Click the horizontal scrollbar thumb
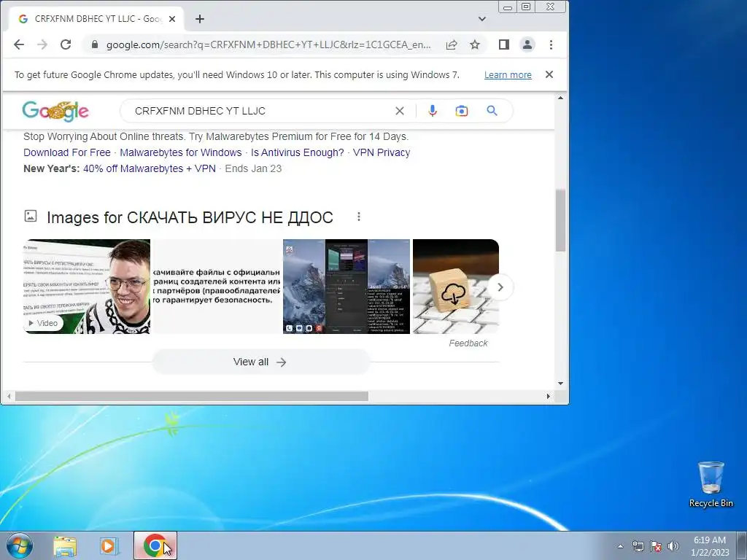 (192, 396)
